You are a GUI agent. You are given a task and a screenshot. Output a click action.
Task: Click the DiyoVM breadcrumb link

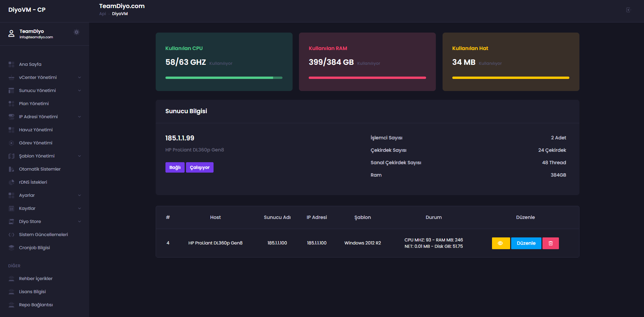120,14
